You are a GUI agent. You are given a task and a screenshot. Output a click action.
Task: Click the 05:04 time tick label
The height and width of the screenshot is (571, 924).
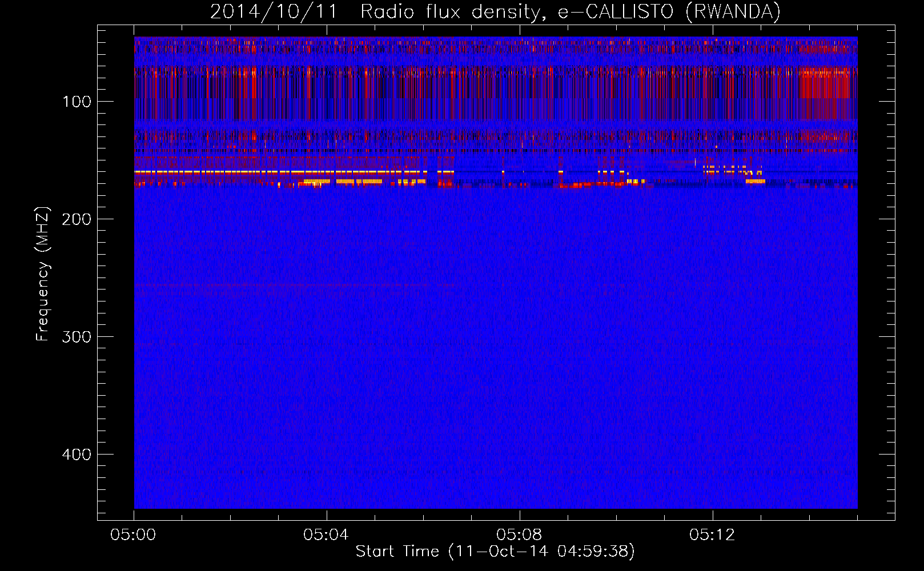(x=326, y=535)
